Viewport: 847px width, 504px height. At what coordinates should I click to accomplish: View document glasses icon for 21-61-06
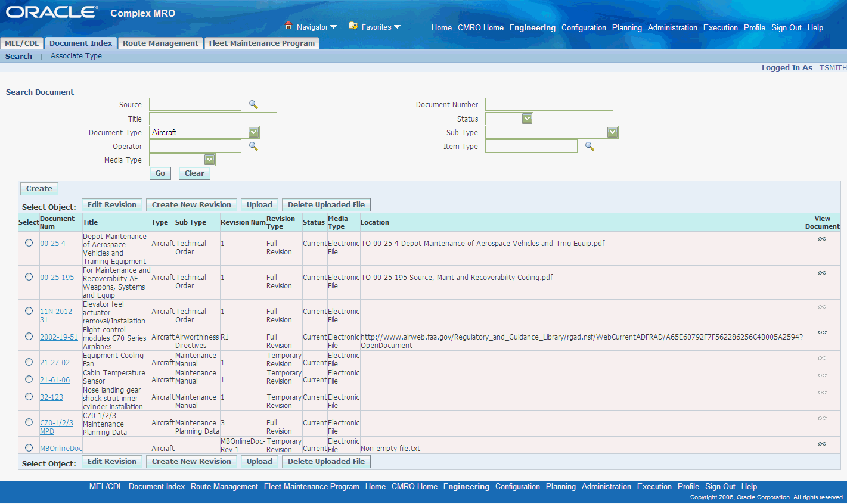pos(822,375)
